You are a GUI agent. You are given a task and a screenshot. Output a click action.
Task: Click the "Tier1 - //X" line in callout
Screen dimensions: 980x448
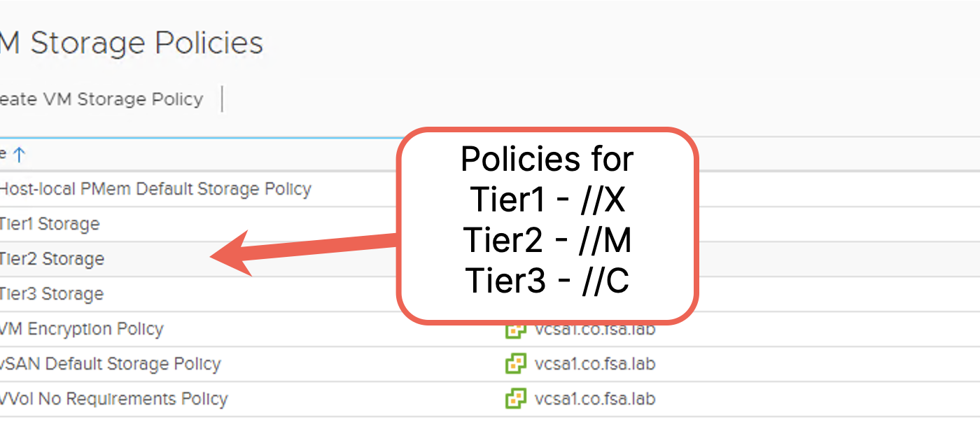(547, 200)
